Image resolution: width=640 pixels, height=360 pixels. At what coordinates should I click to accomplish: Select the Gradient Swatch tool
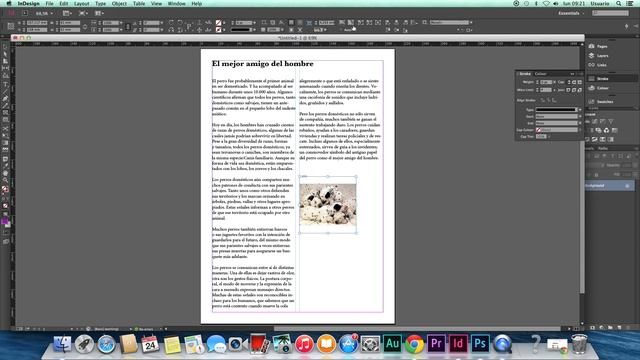pyautogui.click(x=5, y=143)
